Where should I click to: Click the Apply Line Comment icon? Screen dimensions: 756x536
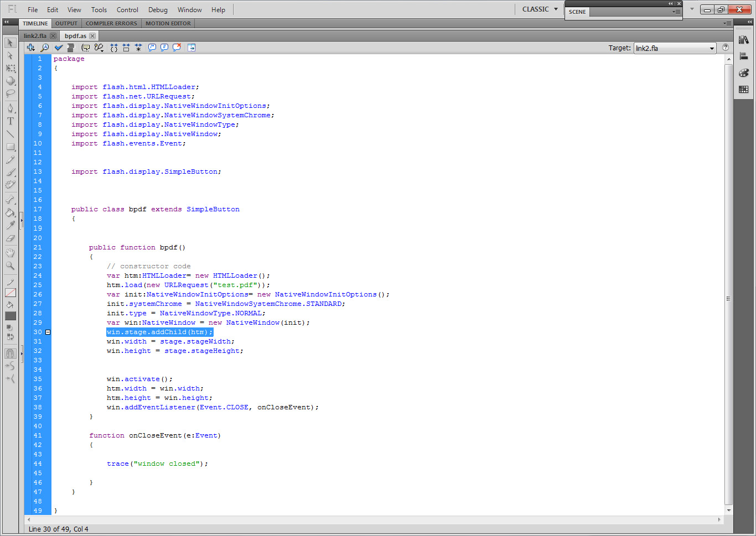[x=164, y=48]
